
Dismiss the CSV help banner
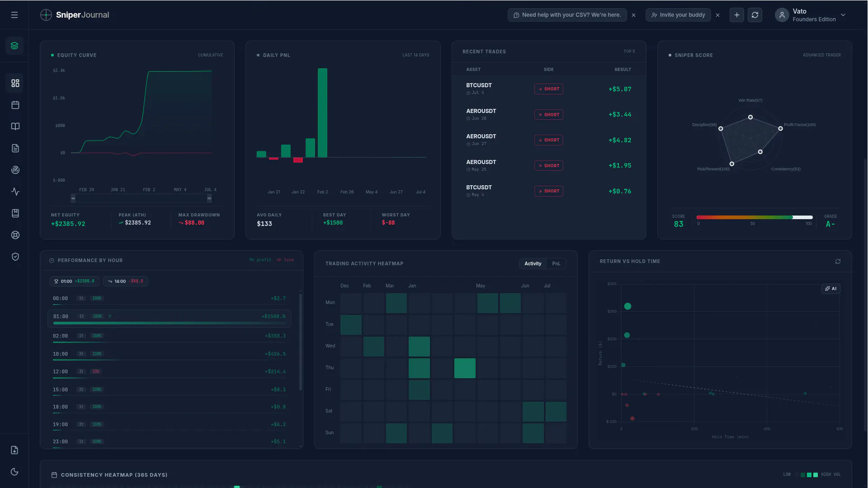pos(634,15)
